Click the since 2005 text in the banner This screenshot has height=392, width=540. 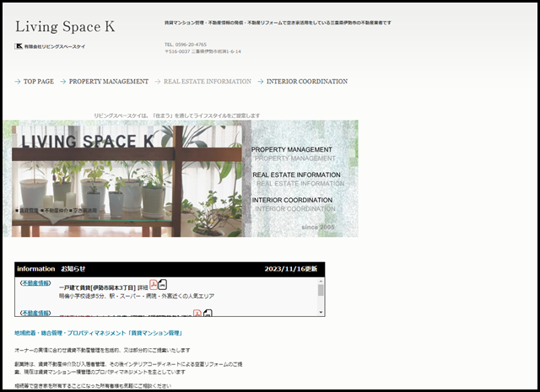click(x=318, y=227)
